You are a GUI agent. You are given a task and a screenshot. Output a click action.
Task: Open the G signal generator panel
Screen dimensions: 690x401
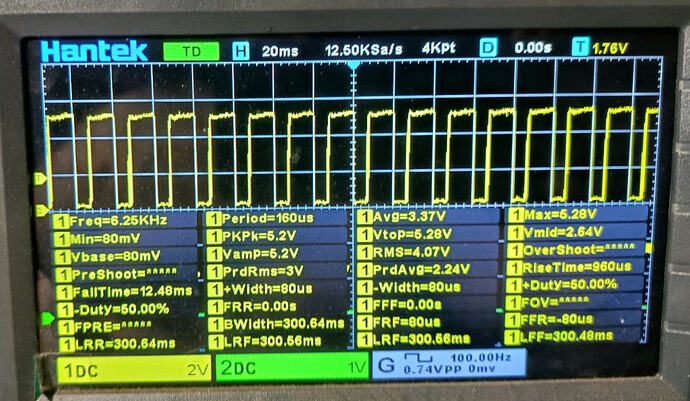coord(449,364)
